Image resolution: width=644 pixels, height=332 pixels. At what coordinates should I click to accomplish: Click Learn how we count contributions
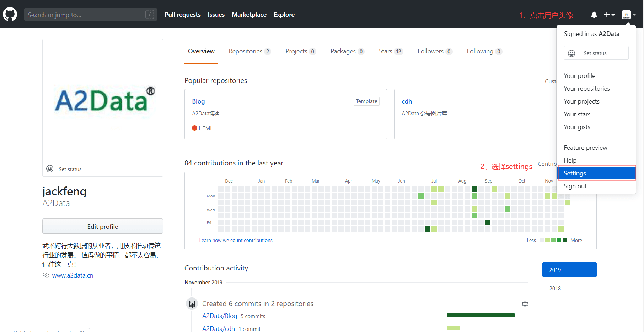[x=236, y=241]
